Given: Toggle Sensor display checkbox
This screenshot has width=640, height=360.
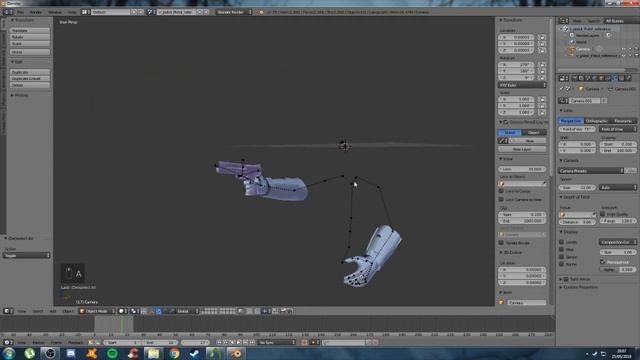Looking at the screenshot, I should 562,257.
